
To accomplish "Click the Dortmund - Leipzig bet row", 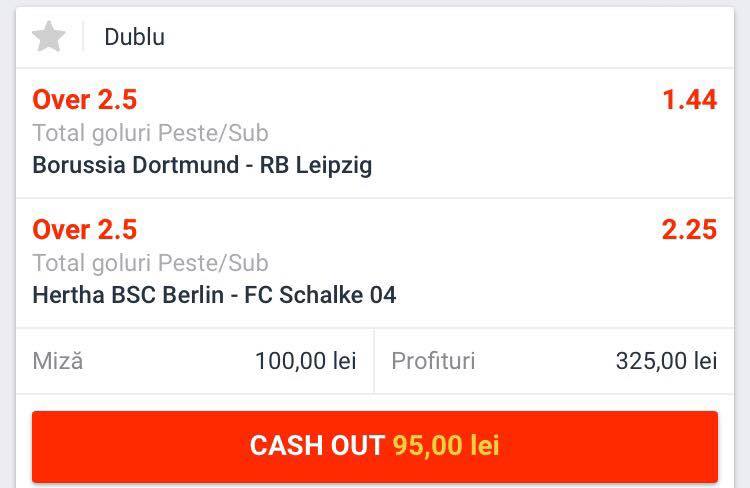I will coord(375,133).
